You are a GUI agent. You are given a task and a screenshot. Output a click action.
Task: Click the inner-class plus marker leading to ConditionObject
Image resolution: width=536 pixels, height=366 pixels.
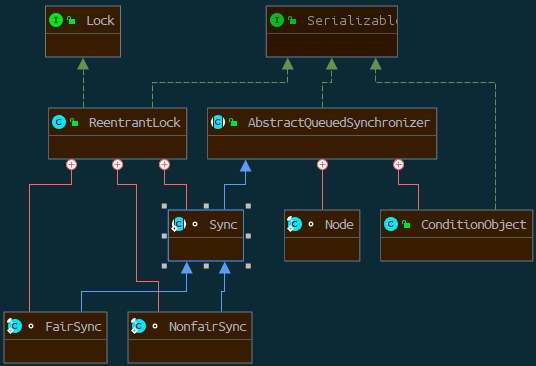coord(398,165)
